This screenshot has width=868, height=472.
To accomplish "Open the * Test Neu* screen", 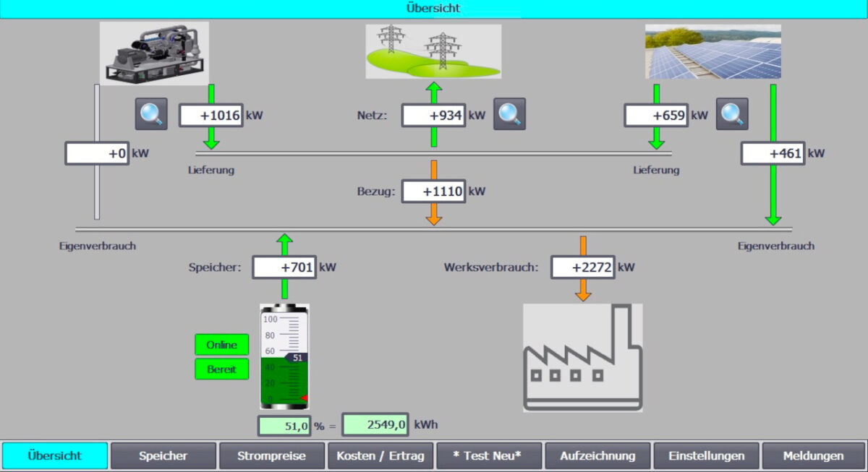I will pyautogui.click(x=488, y=456).
